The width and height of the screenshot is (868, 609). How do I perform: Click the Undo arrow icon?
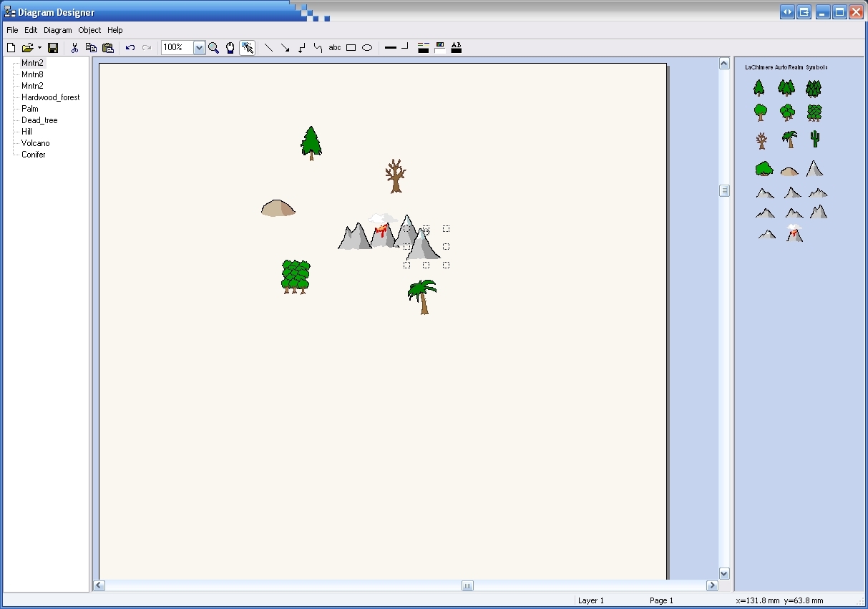(130, 48)
